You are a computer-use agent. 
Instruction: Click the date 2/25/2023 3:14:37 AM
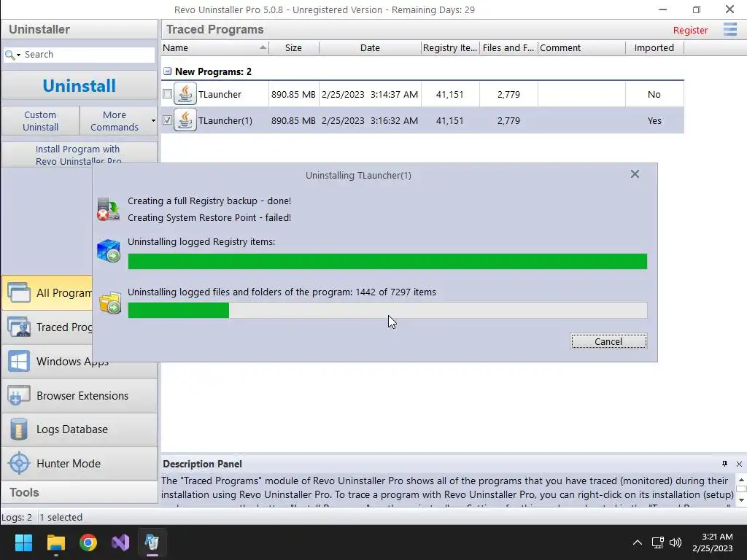tap(370, 94)
